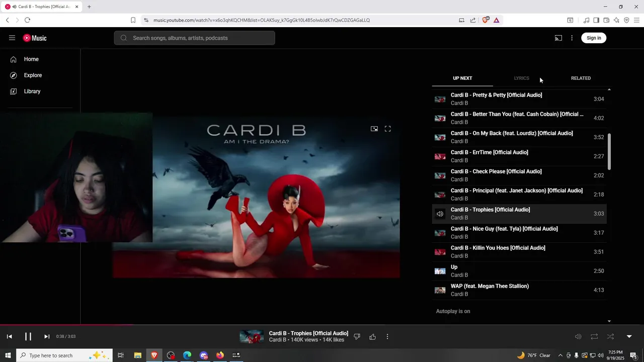This screenshot has height=362, width=644.
Task: Switch to the Related tab
Action: pyautogui.click(x=581, y=78)
